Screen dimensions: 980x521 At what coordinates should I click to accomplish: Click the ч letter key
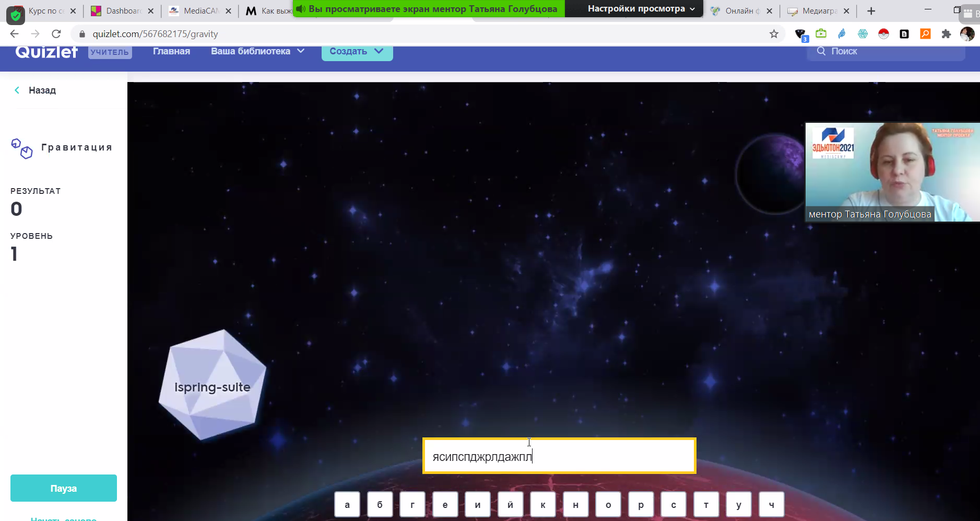[x=771, y=505]
